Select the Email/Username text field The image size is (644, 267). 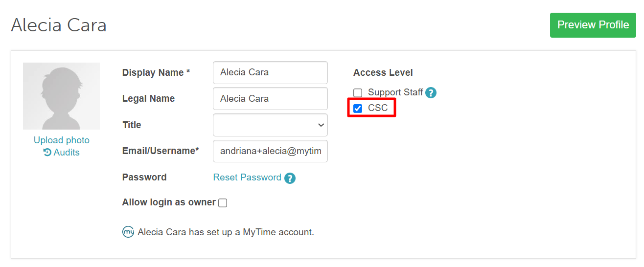click(270, 151)
